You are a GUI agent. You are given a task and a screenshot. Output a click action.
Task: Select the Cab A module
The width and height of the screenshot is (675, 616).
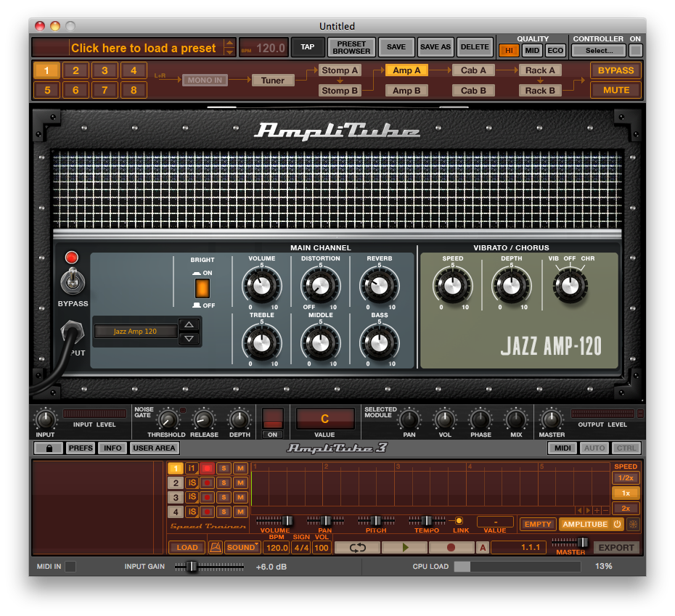[473, 70]
